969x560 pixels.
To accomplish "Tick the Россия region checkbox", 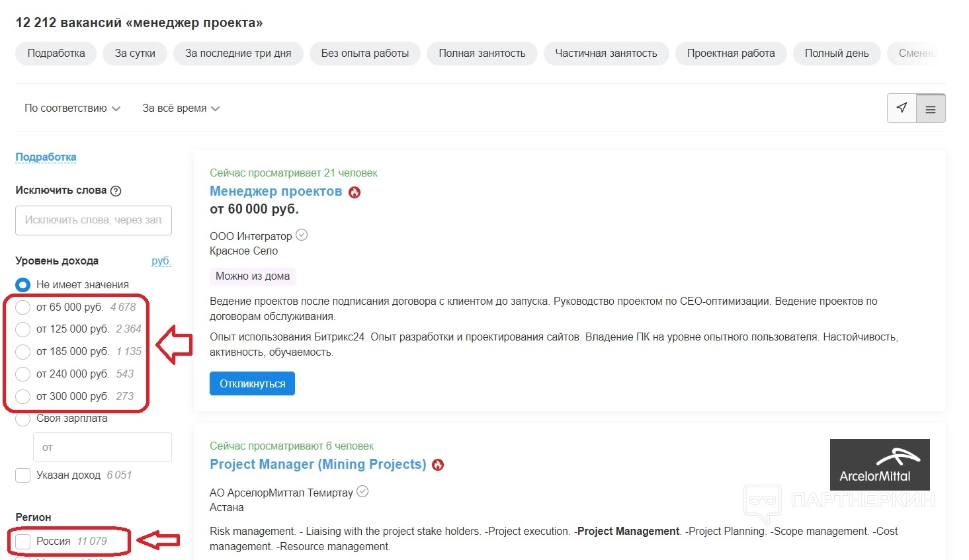I will pyautogui.click(x=23, y=541).
